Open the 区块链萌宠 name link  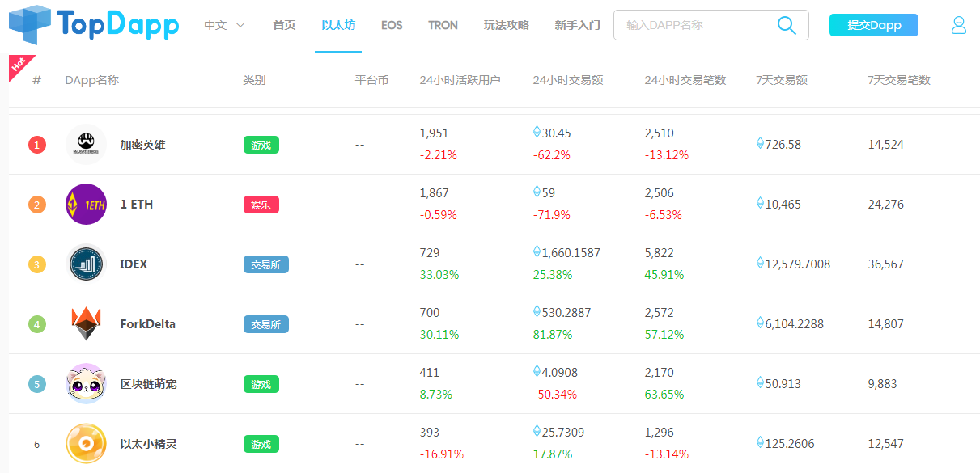148,384
